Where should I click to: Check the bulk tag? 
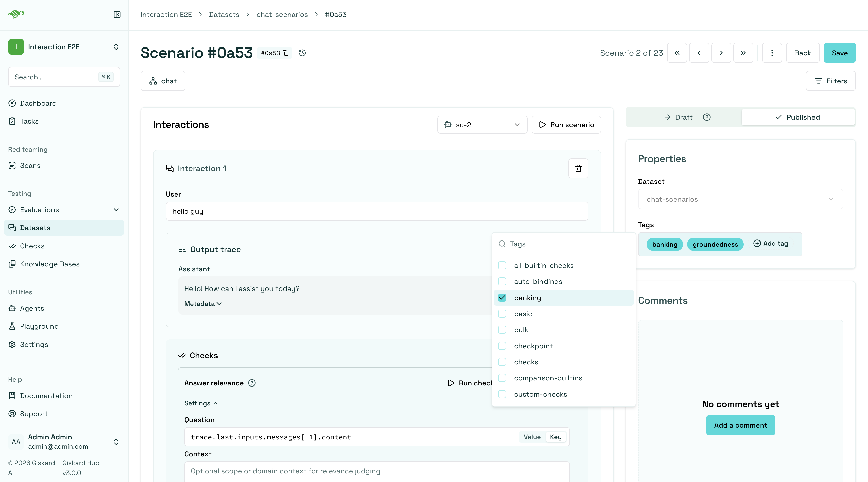click(x=502, y=330)
